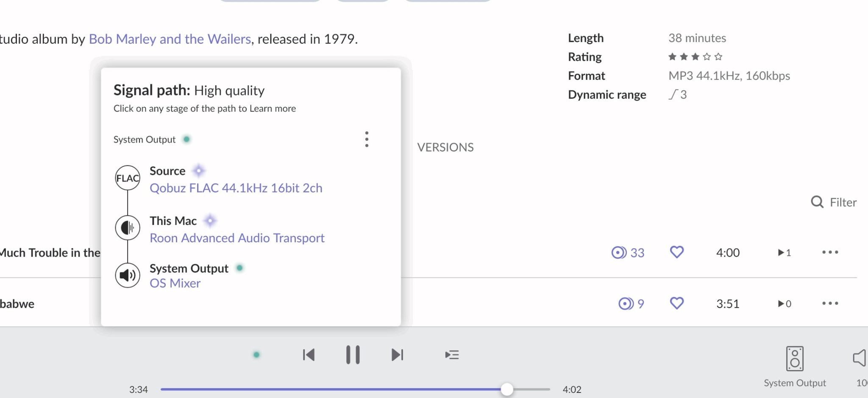
Task: Click the green dot beside System Output header
Action: click(x=186, y=139)
